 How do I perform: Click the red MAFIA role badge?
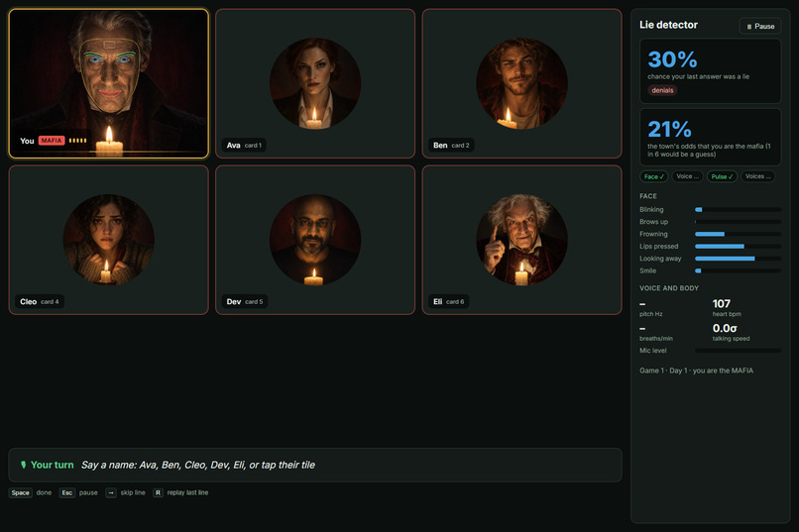[52, 141]
